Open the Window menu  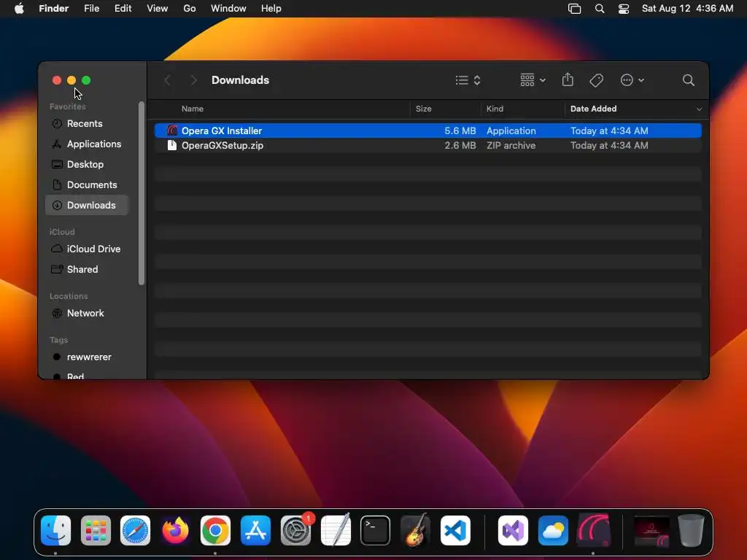pos(228,9)
